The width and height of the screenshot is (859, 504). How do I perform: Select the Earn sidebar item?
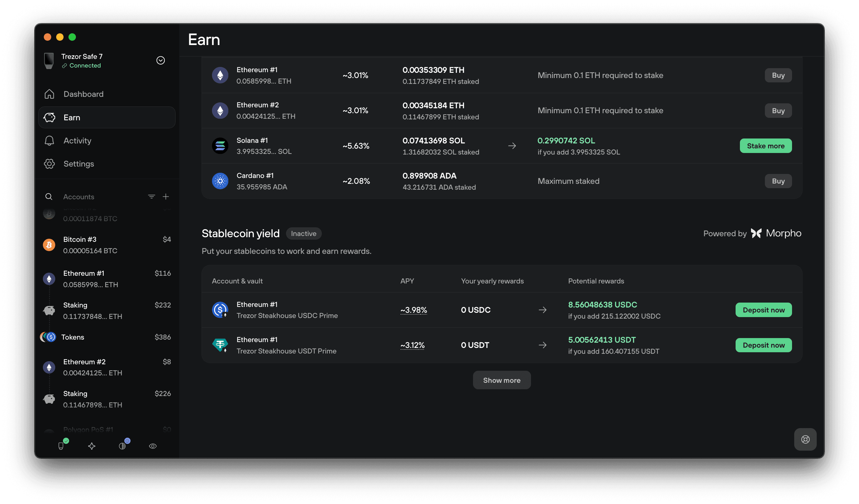[107, 117]
